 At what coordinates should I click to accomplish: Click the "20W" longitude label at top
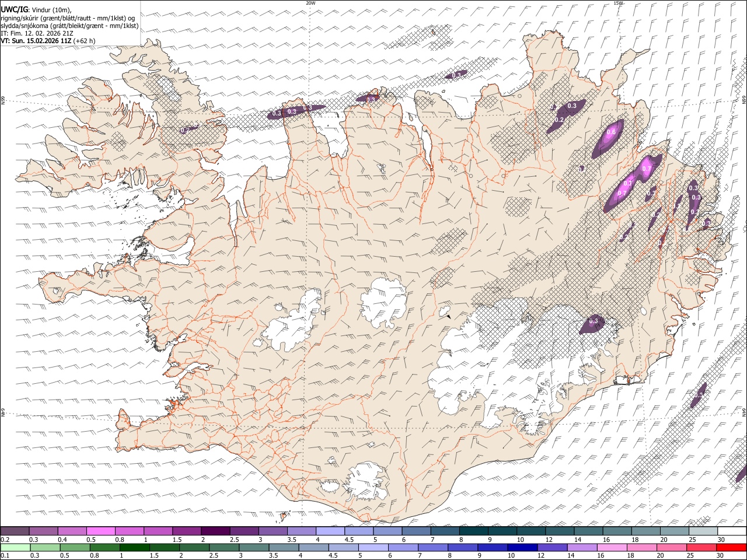pyautogui.click(x=310, y=3)
